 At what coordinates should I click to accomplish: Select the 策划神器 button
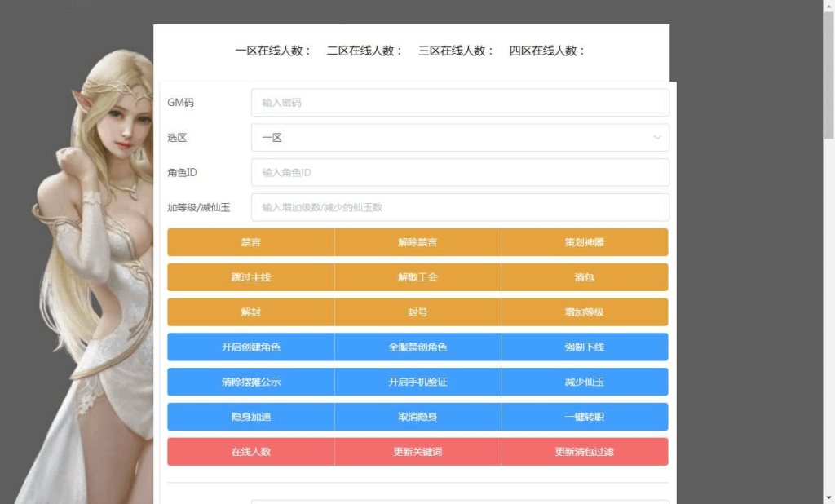click(x=584, y=242)
